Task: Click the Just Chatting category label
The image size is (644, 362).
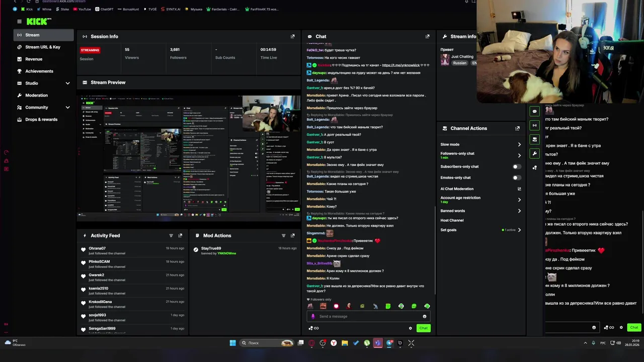Action: tap(462, 57)
